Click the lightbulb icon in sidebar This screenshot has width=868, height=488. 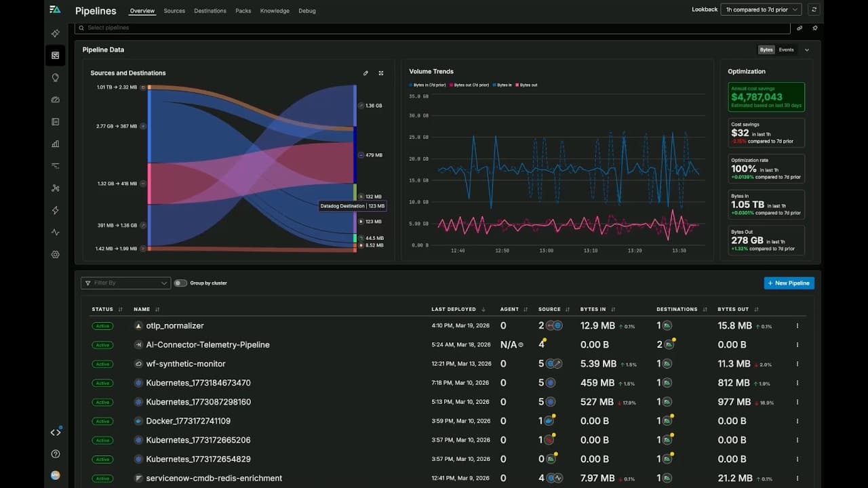click(56, 77)
